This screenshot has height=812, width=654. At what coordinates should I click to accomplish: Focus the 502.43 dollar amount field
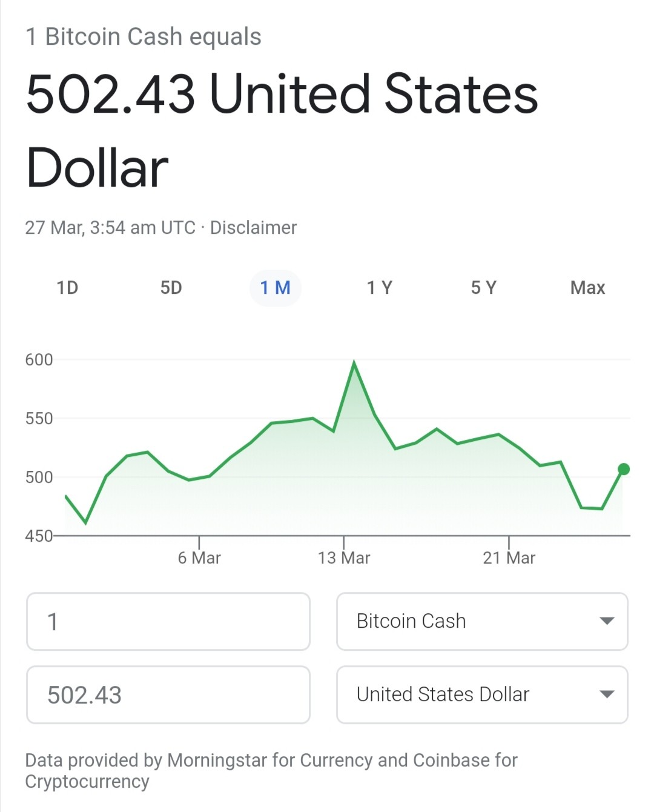coord(168,694)
